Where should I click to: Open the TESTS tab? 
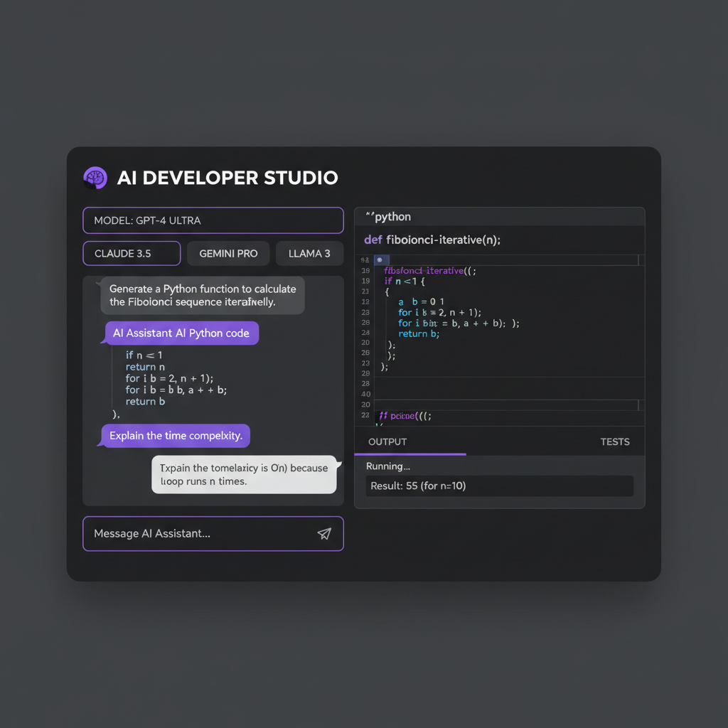coord(615,441)
